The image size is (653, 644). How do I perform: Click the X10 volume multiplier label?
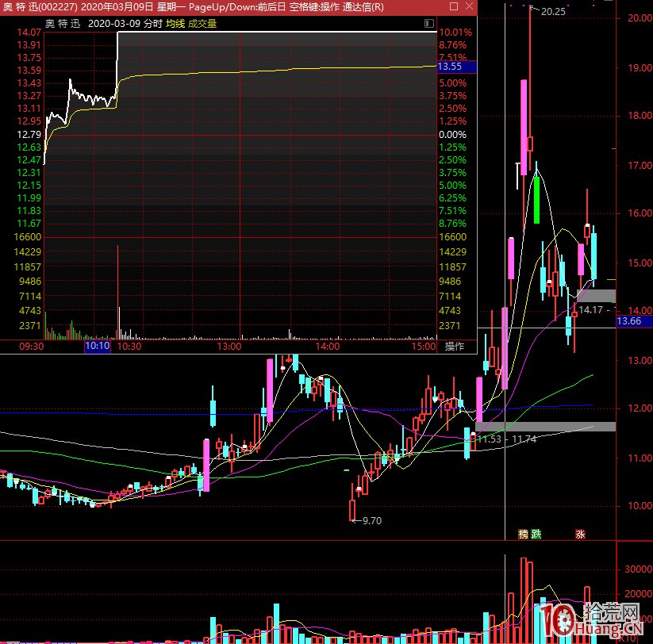(628, 638)
